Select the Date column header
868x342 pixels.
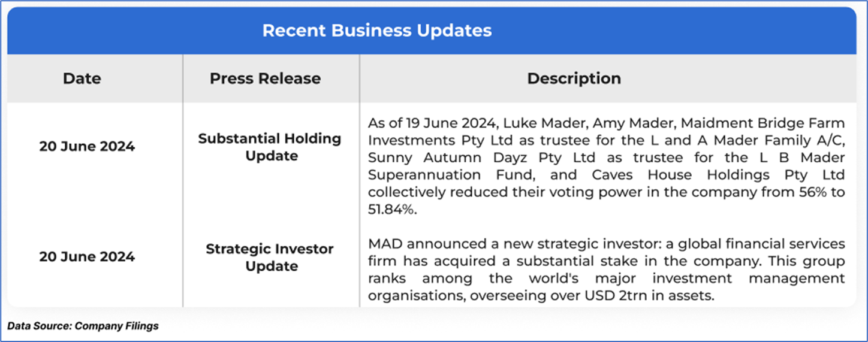click(x=82, y=78)
